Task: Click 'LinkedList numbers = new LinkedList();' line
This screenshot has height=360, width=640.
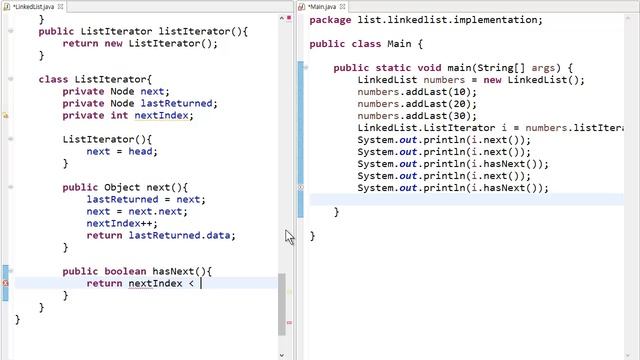Action: [x=471, y=80]
